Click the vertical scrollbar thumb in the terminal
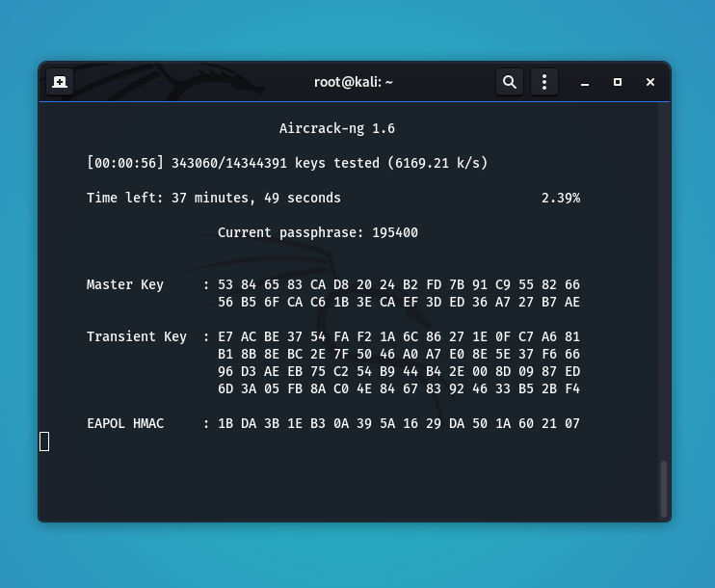 click(664, 489)
